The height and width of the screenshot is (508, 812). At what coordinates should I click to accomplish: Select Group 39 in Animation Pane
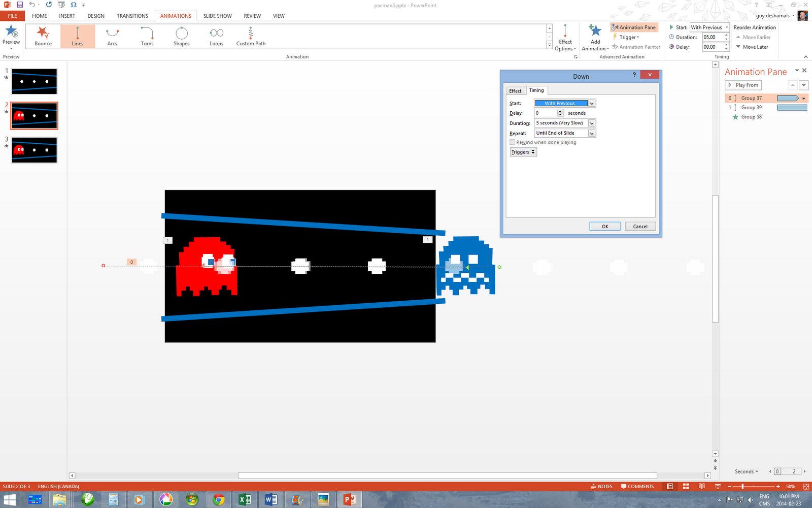tap(766, 108)
